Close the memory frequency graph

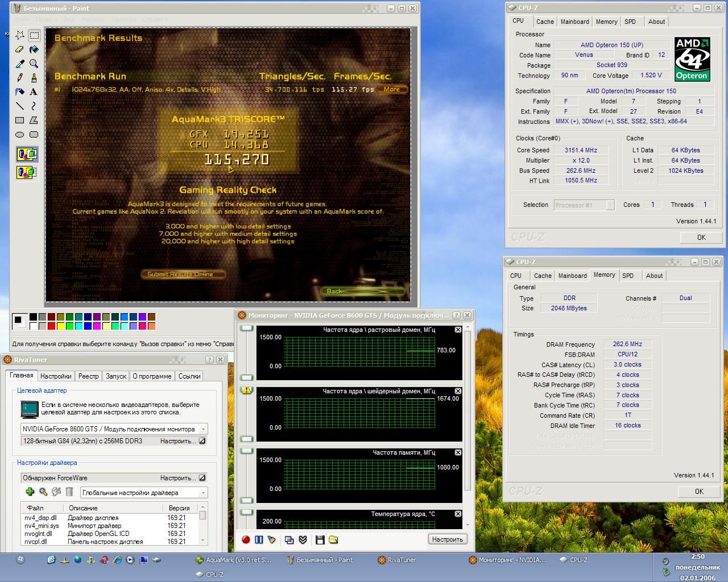tap(458, 452)
